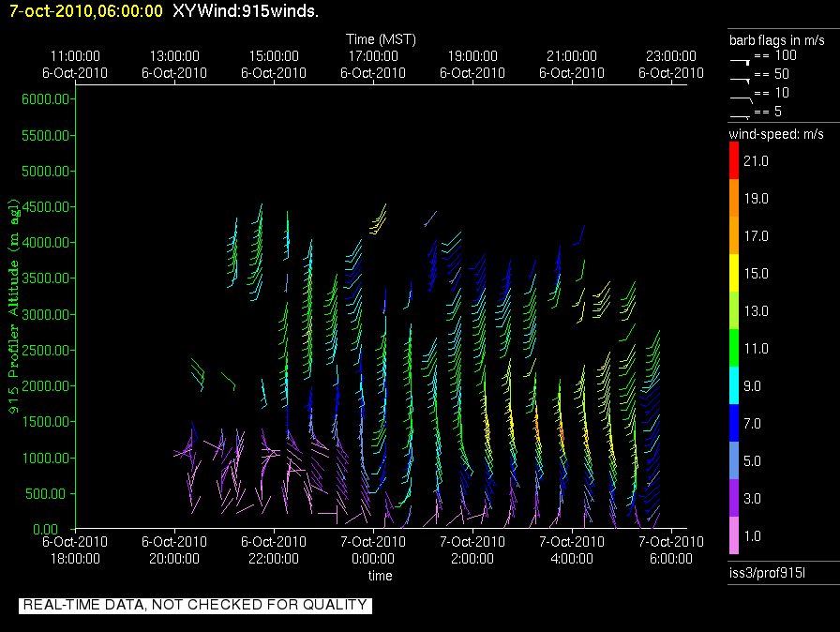The image size is (840, 632).
Task: Click the yellow-green 13.0 color band
Action: click(x=734, y=310)
